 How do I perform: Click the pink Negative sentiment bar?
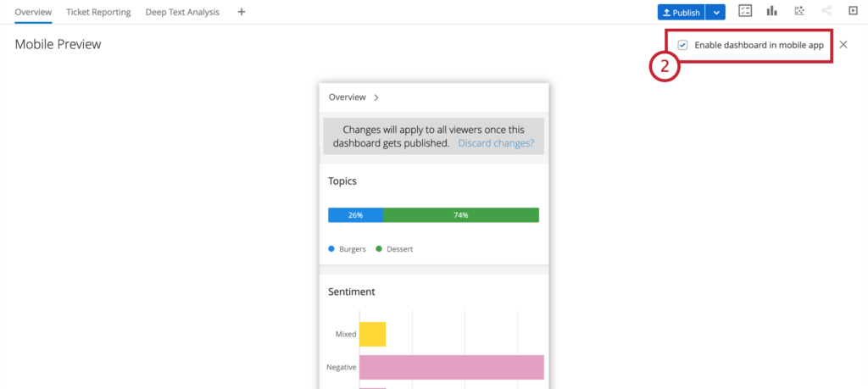451,367
